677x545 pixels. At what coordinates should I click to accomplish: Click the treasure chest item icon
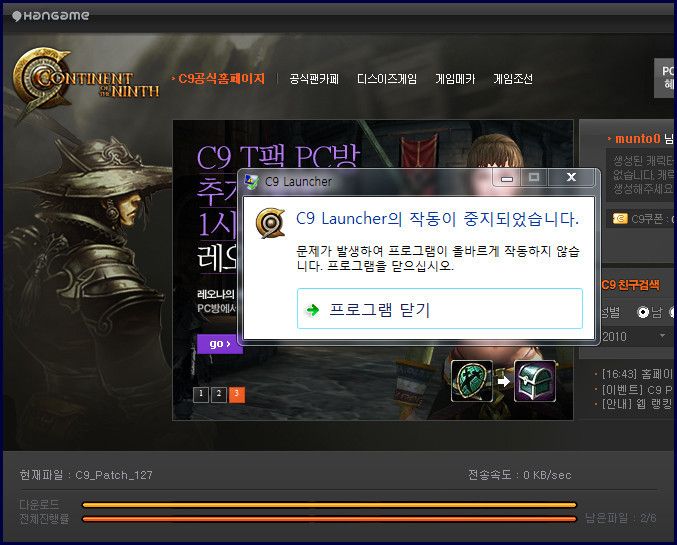[535, 381]
